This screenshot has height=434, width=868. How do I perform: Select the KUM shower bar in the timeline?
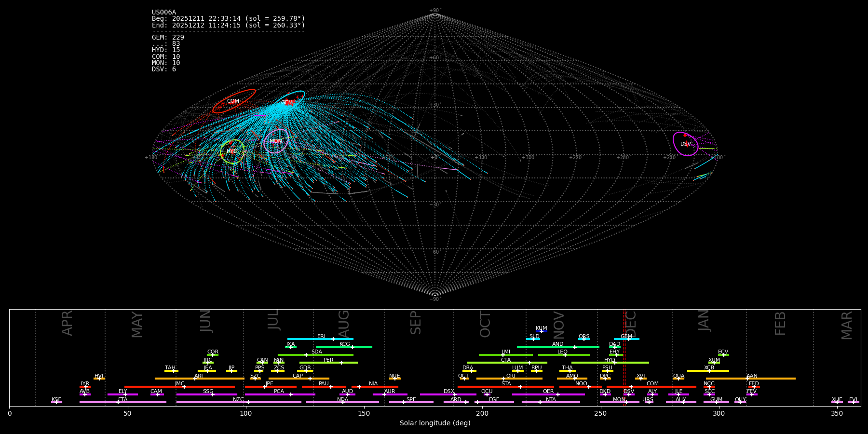[542, 331]
